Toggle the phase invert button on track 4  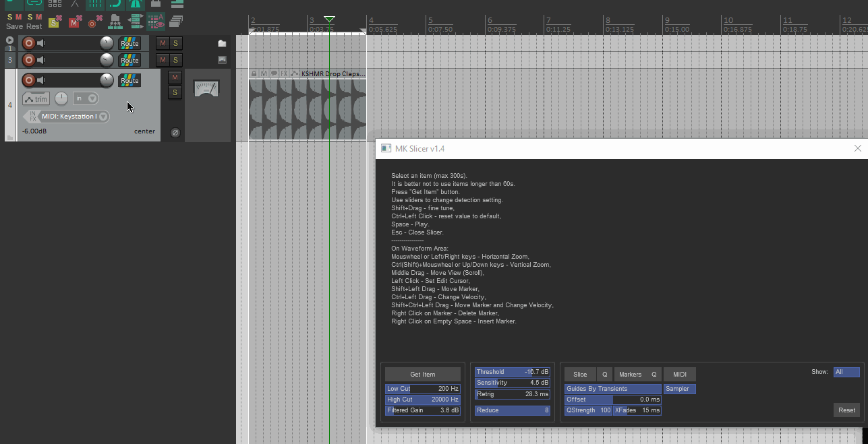[x=175, y=133]
